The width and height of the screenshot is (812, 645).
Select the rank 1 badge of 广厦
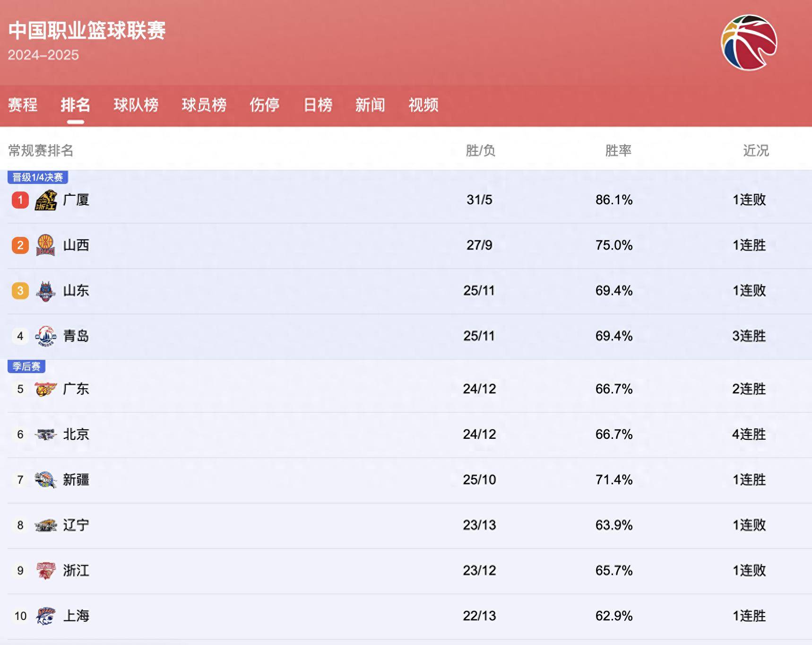[x=20, y=199]
